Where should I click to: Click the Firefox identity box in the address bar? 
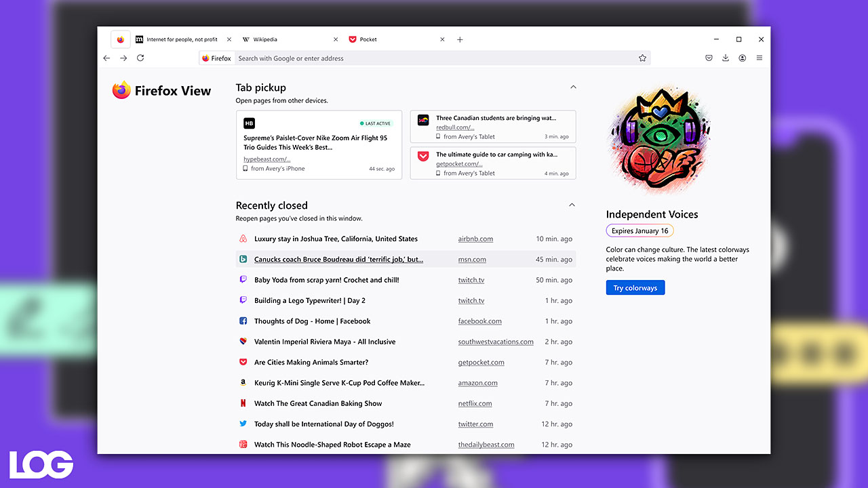tap(216, 58)
